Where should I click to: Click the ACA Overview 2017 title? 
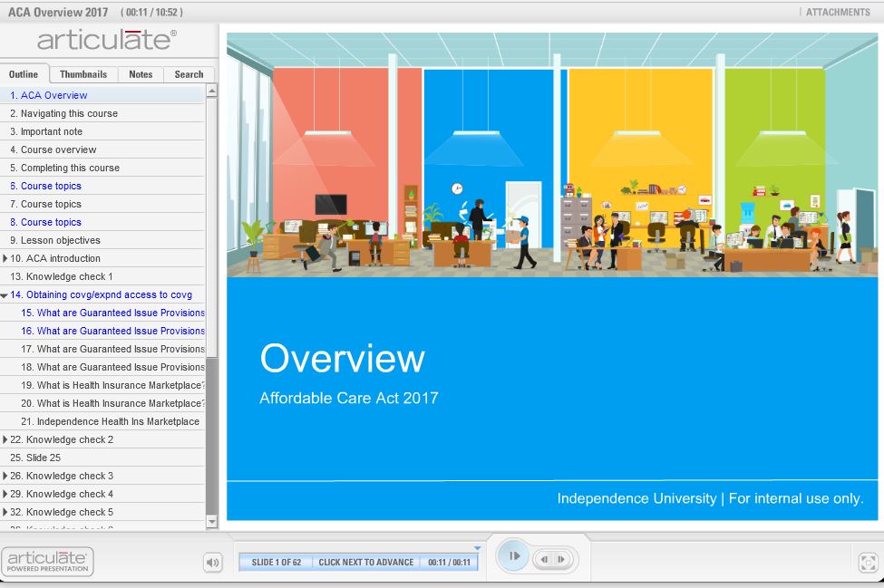(58, 12)
